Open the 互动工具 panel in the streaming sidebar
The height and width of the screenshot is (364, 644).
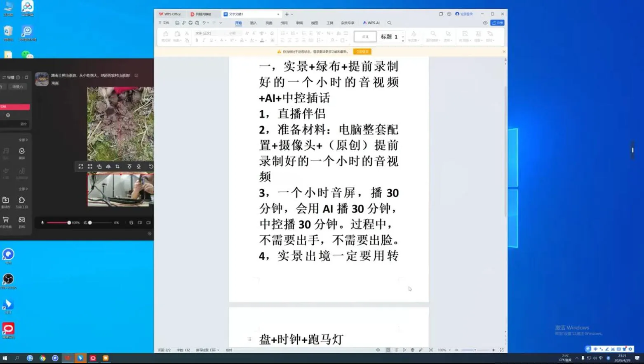[22, 202]
